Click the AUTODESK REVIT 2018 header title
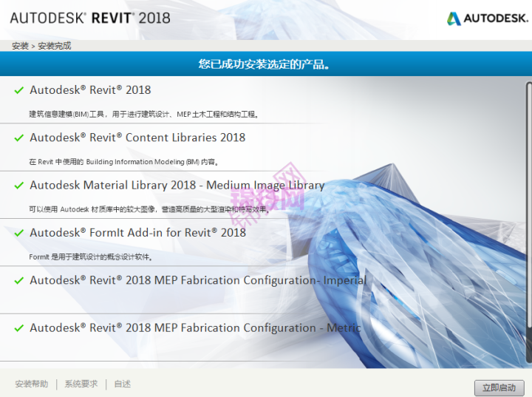This screenshot has width=532, height=397. click(x=90, y=18)
